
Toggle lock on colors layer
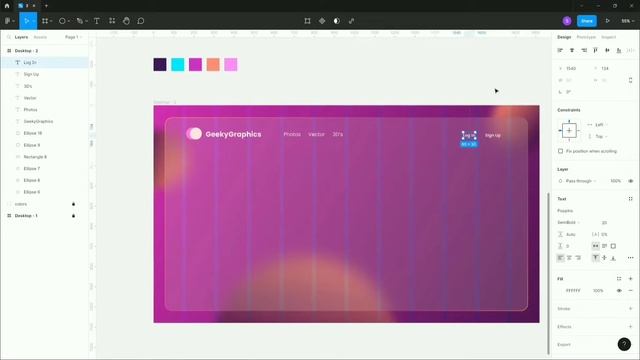point(73,204)
